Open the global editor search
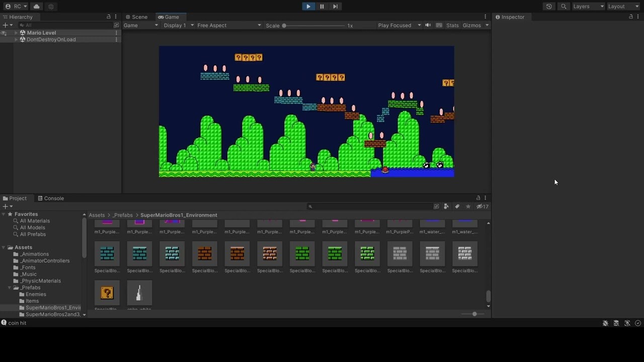 click(x=563, y=7)
